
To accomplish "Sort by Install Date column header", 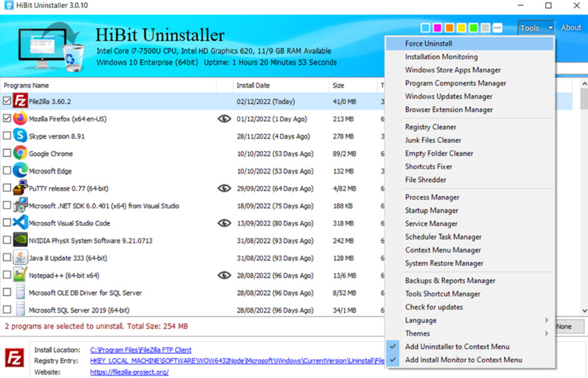I will [x=281, y=85].
